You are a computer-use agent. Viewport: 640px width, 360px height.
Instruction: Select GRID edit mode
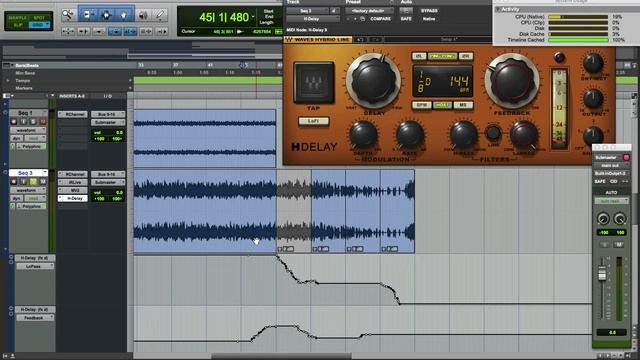39,25
